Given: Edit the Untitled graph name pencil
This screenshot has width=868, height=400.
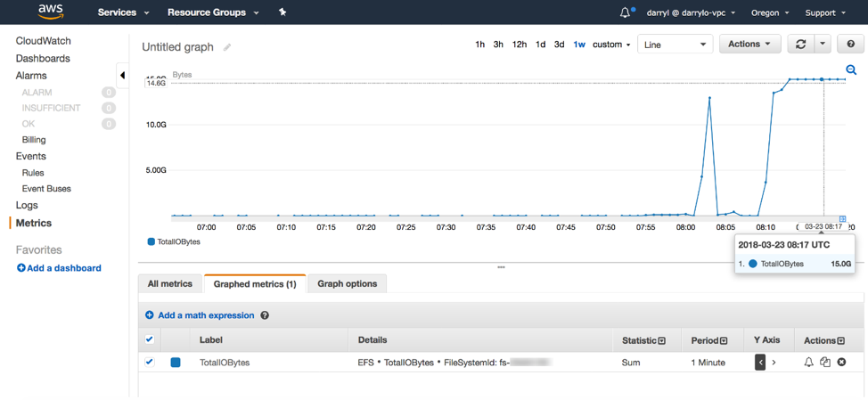Looking at the screenshot, I should tap(227, 47).
